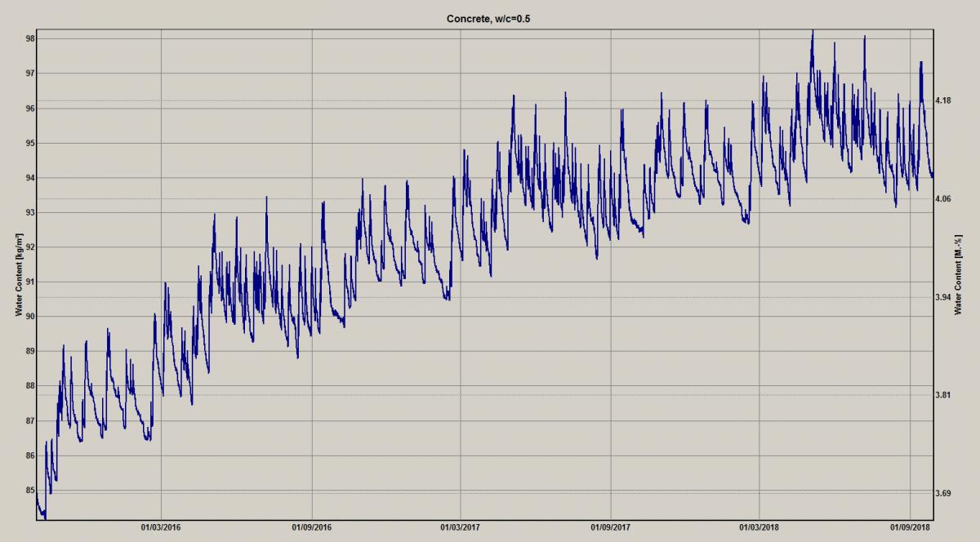The width and height of the screenshot is (980, 542).
Task: Click the left axis value 86
Action: tap(29, 455)
